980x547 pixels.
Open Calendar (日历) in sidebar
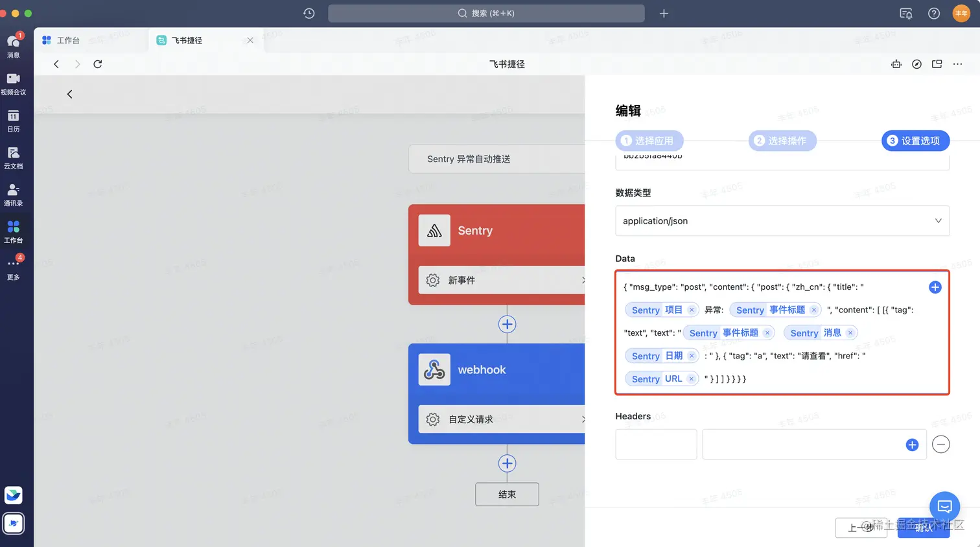point(13,121)
